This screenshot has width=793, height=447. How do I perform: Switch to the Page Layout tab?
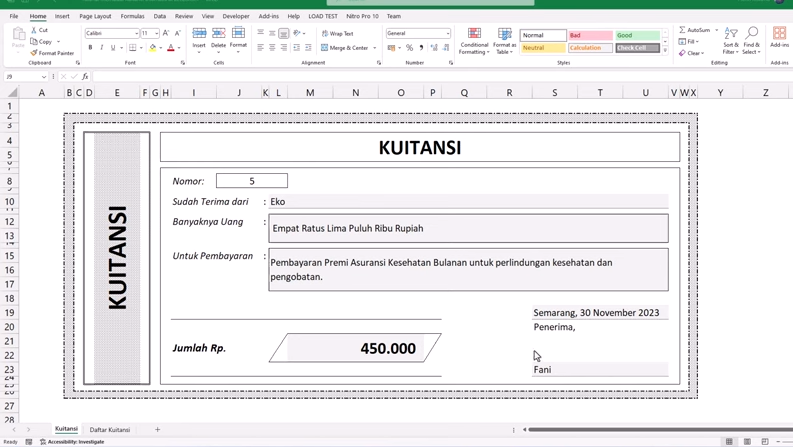pos(95,16)
